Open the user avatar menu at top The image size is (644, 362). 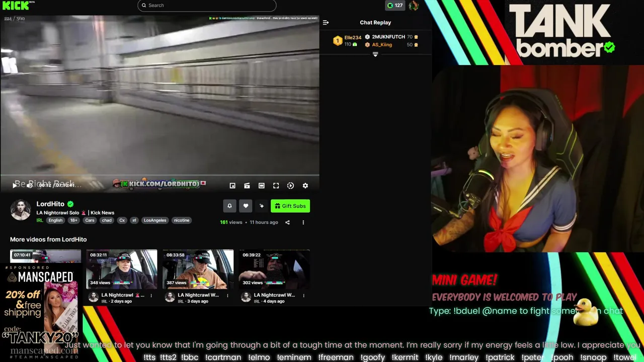414,6
